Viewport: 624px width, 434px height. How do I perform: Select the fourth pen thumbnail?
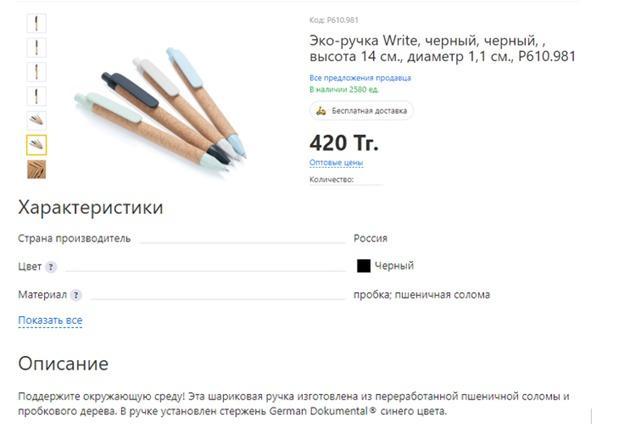37,96
